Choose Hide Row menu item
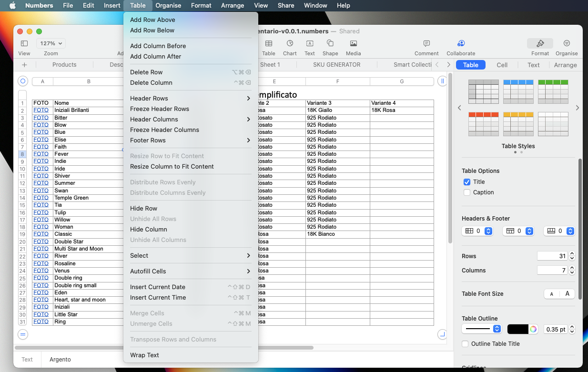Image resolution: width=588 pixels, height=372 pixels. coord(191,209)
